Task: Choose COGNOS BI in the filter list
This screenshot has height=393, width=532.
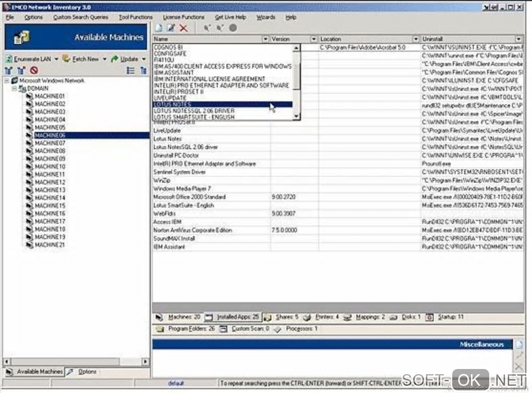Action: [223, 47]
